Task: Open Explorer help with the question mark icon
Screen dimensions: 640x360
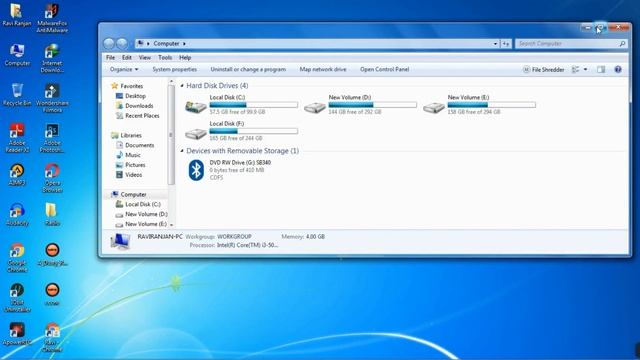Action: [x=618, y=69]
